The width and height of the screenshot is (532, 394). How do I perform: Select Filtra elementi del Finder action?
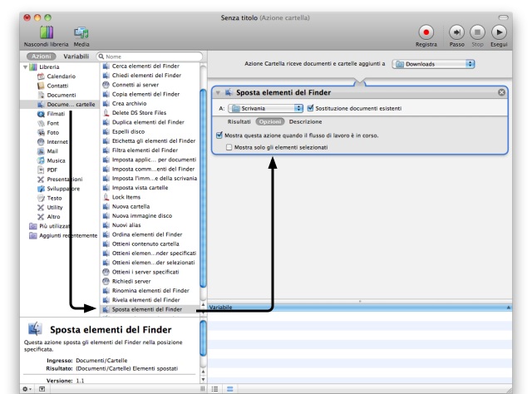pos(145,150)
